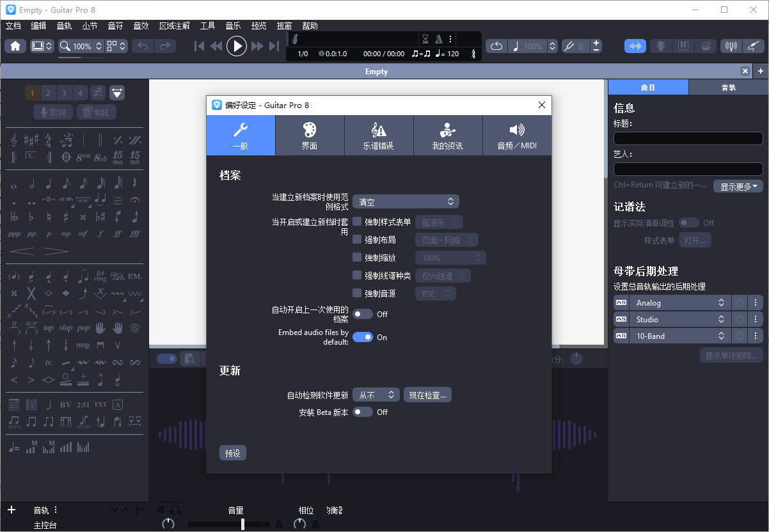Open the Analog mastering effect dropdown
Image resolution: width=769 pixels, height=532 pixels.
coord(679,302)
